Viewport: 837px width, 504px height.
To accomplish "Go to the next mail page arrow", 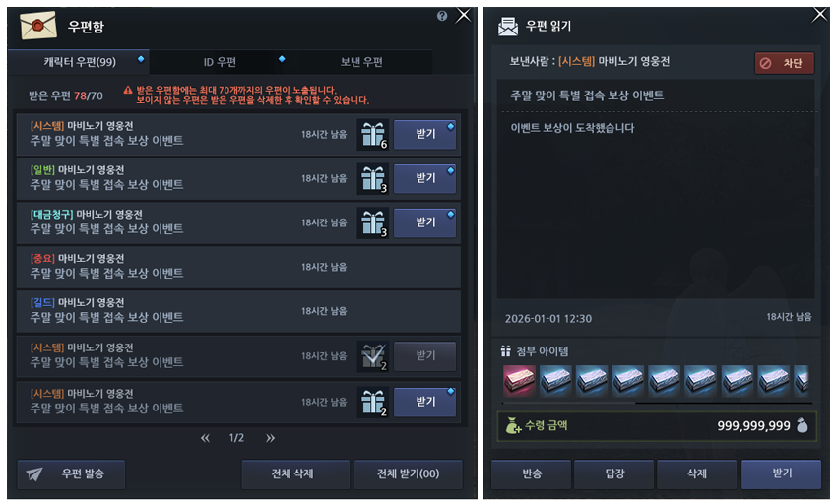I will point(270,438).
